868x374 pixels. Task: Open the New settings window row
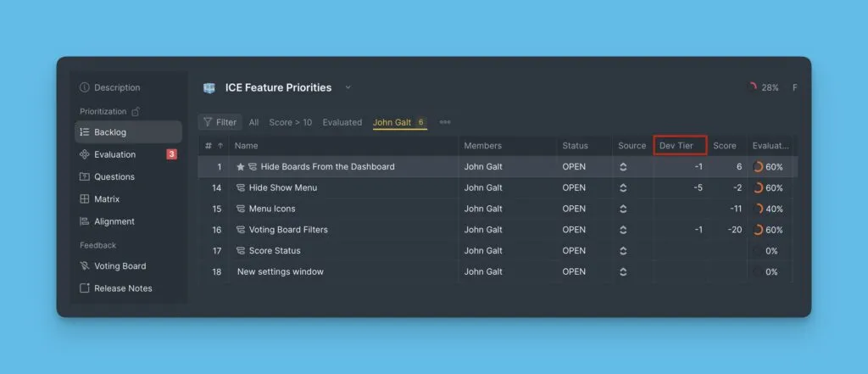[x=280, y=271]
